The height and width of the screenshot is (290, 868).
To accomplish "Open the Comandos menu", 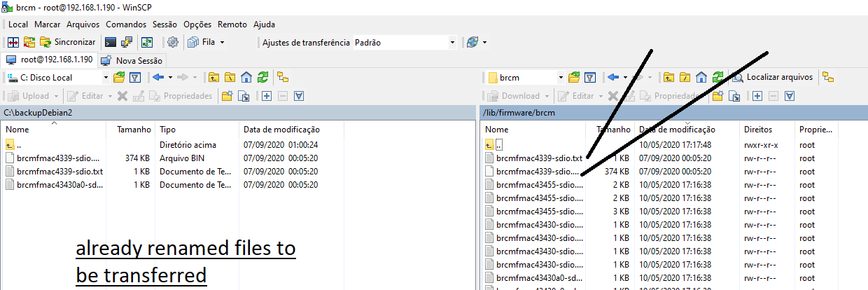I will point(126,24).
